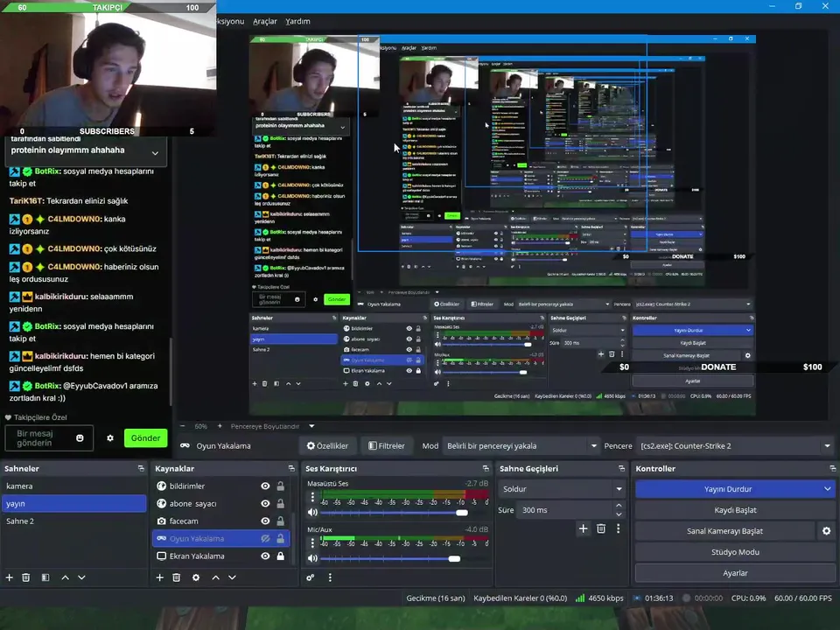This screenshot has width=840, height=630.
Task: Open Pencereye Boyutlandır scaling dropdown
Action: pyautogui.click(x=272, y=426)
